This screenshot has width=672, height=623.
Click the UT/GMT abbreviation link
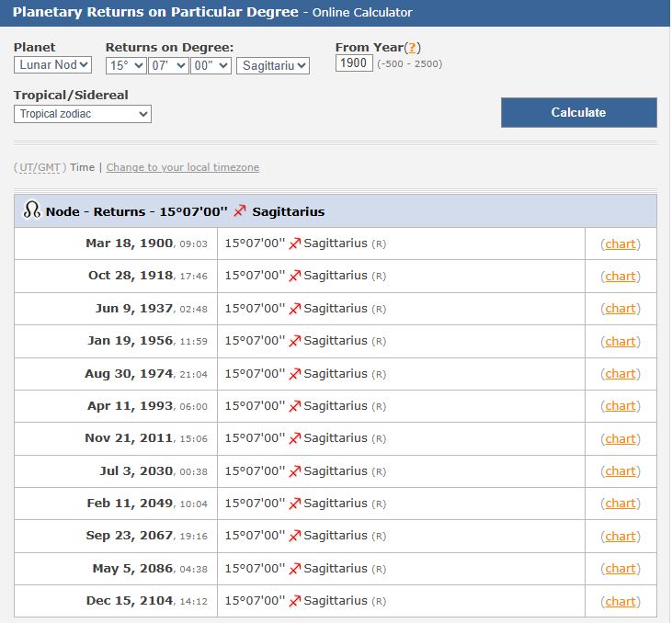coord(40,167)
